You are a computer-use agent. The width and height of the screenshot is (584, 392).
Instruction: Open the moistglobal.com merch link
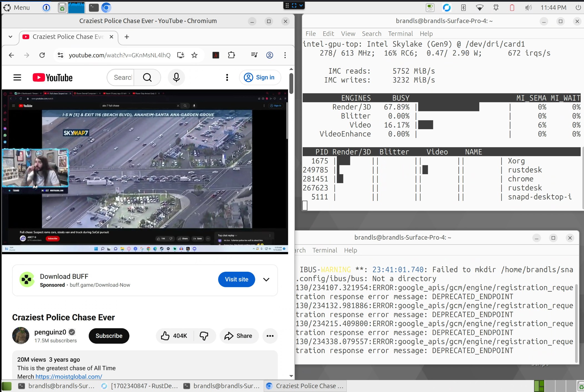click(69, 376)
